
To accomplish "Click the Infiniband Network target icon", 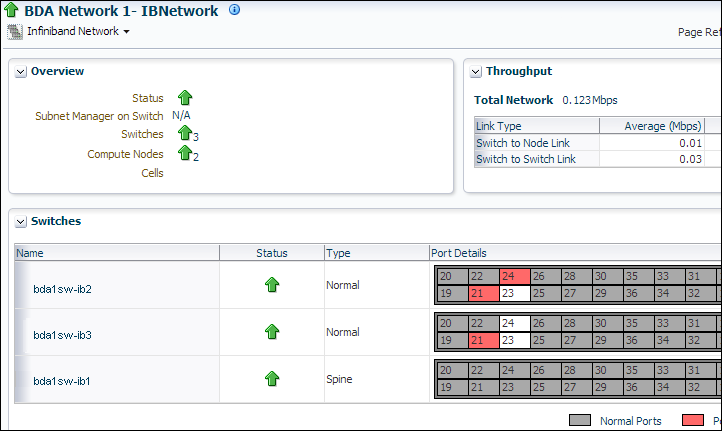I will [x=15, y=31].
